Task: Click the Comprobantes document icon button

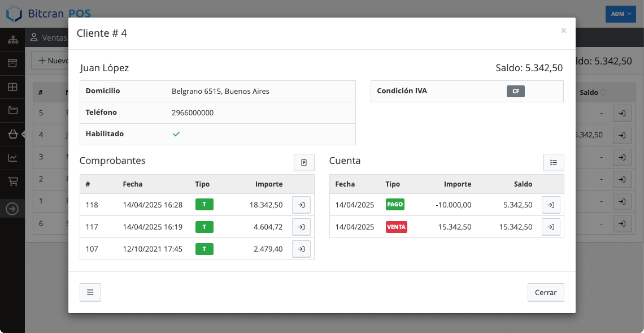Action: point(304,162)
